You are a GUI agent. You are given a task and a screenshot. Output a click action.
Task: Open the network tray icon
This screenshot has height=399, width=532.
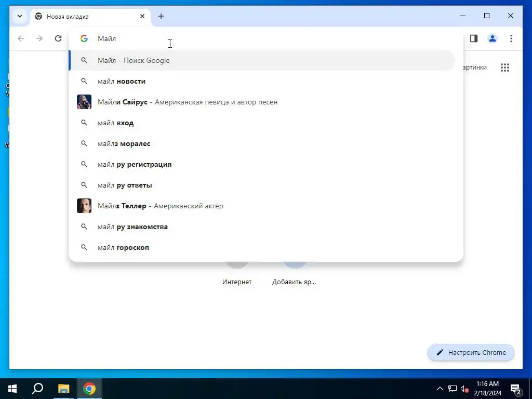(453, 389)
